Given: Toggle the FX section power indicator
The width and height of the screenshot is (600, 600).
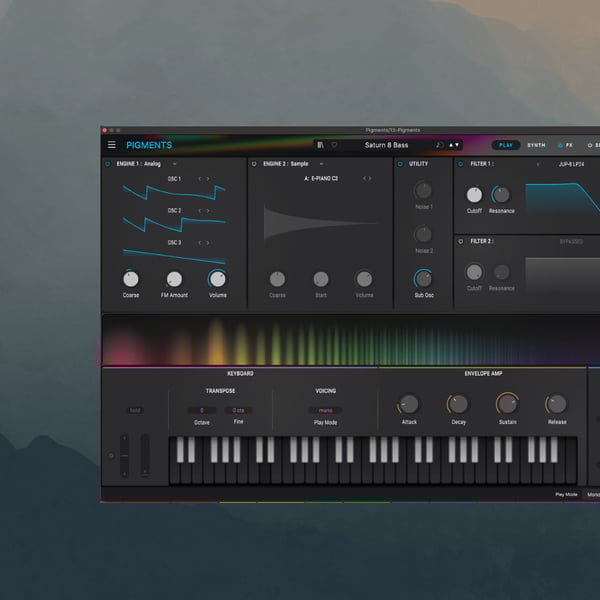Looking at the screenshot, I should point(560,145).
